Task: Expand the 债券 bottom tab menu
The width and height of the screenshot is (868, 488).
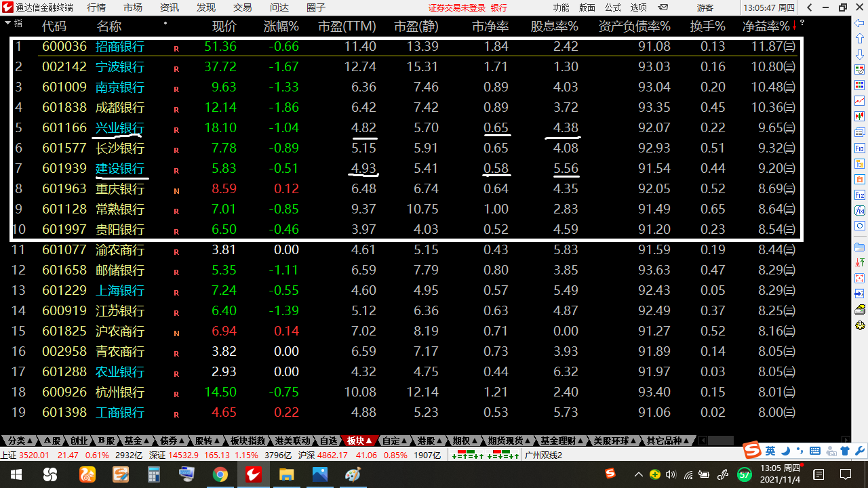Action: pos(183,441)
